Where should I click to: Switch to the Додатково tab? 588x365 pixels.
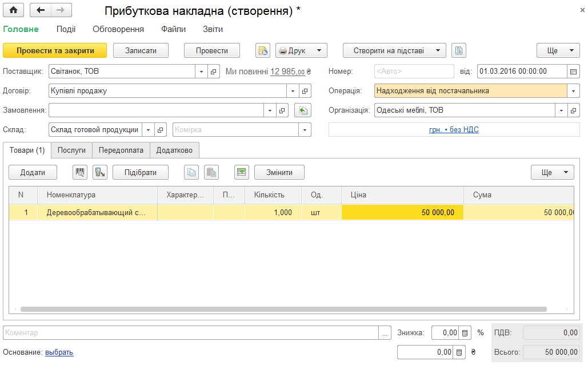174,150
